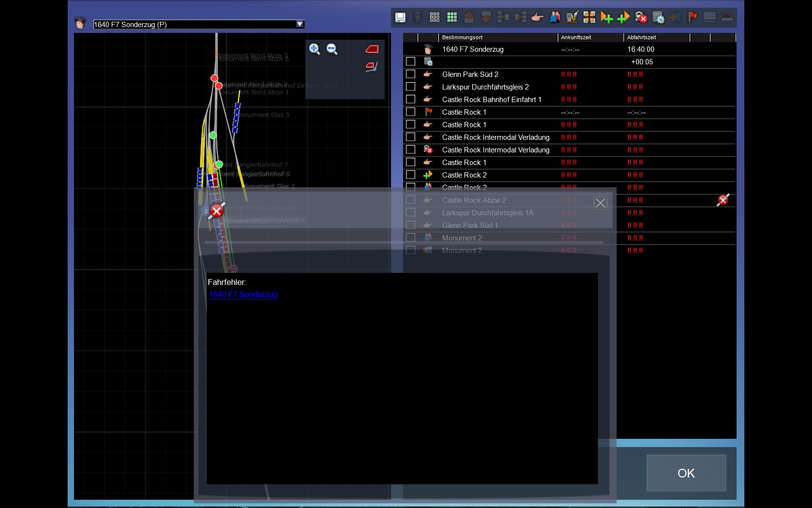Click the add-to-front orange arrow plus icon
812x508 pixels.
pos(607,17)
